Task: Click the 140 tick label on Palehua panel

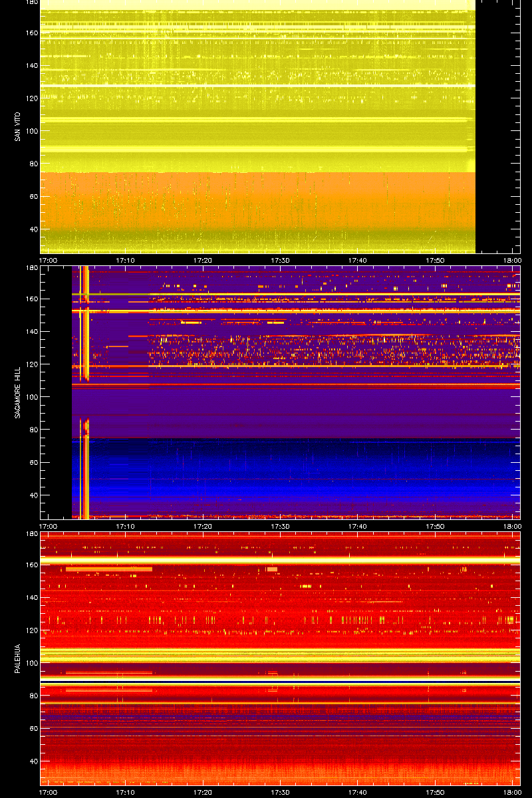Action: [x=32, y=598]
